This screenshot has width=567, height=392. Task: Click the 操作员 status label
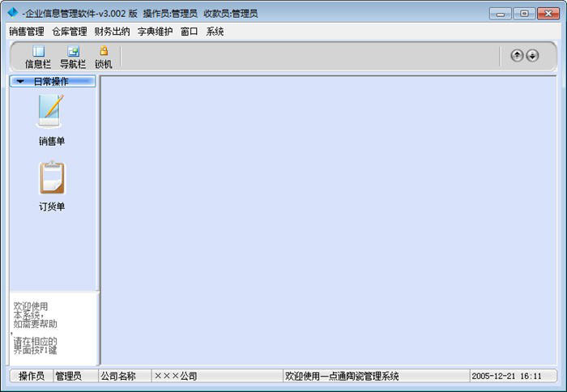[32, 376]
